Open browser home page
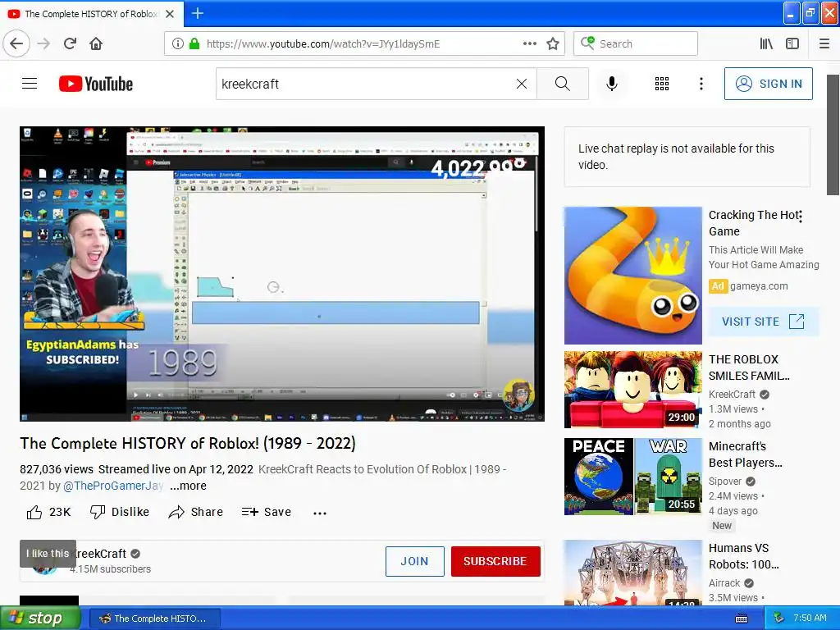The height and width of the screenshot is (630, 840). coord(96,43)
